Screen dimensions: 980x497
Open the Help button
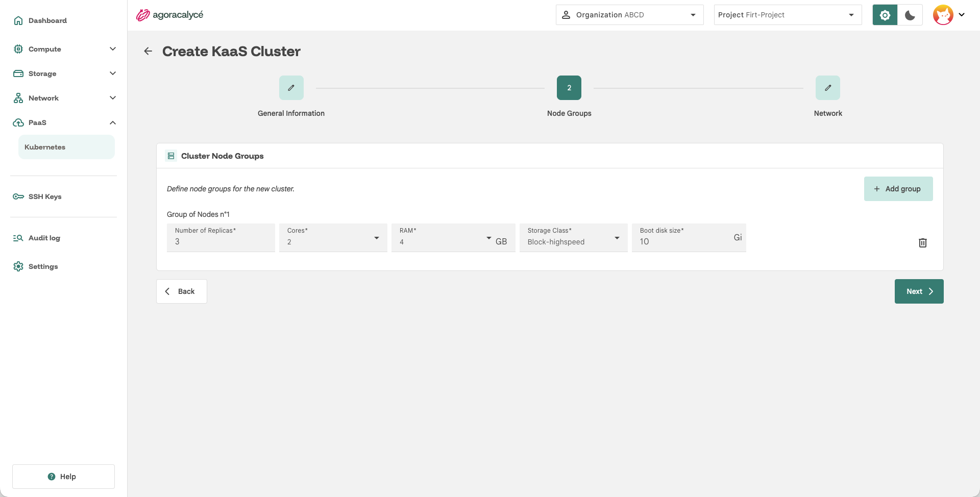tap(63, 477)
